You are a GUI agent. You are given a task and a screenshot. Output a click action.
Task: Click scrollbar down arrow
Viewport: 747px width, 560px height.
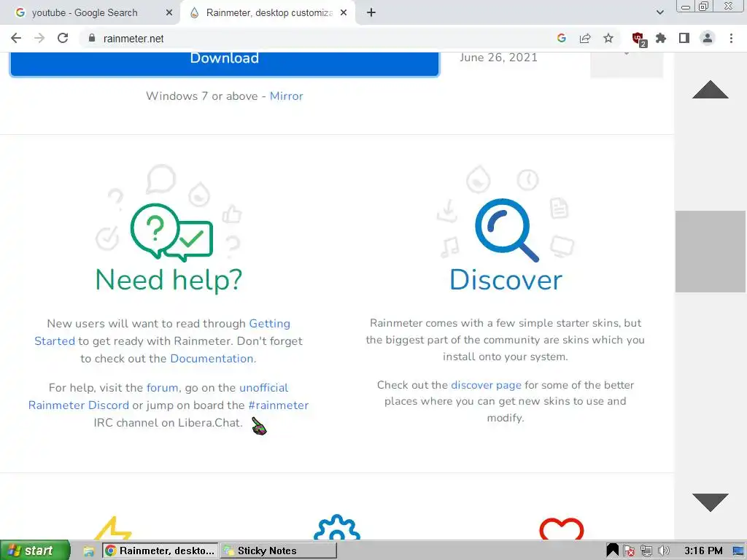click(711, 502)
